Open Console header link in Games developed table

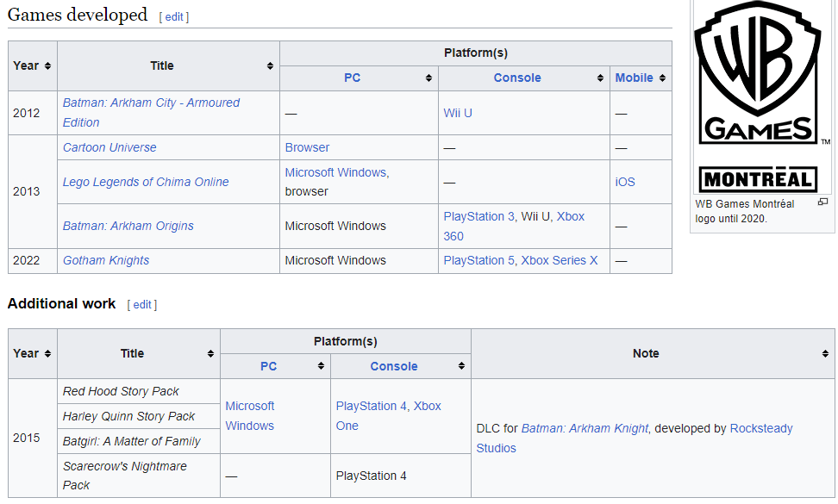tap(516, 78)
